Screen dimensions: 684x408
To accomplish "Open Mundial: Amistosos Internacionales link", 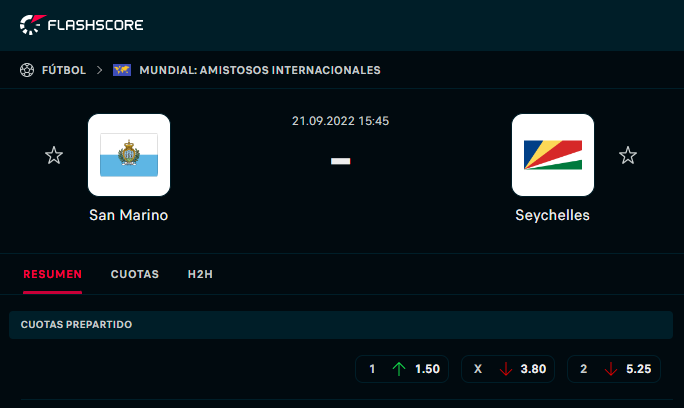I will [260, 70].
